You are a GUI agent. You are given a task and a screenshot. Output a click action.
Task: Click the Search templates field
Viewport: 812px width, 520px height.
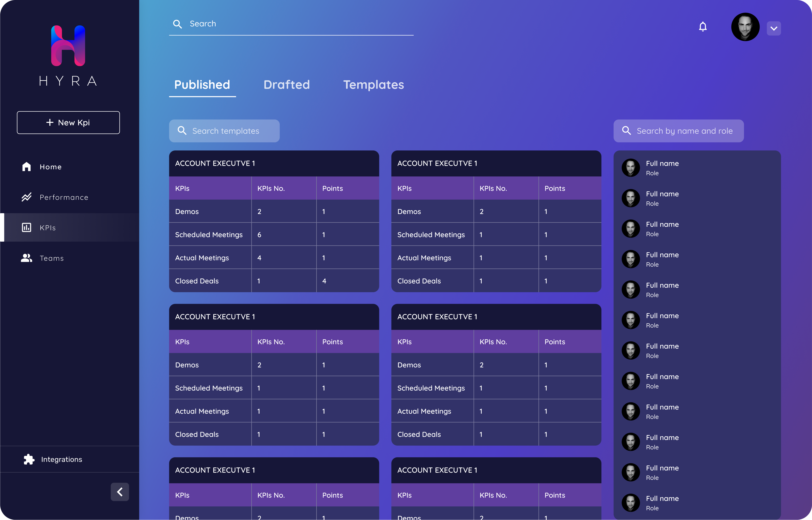click(224, 131)
